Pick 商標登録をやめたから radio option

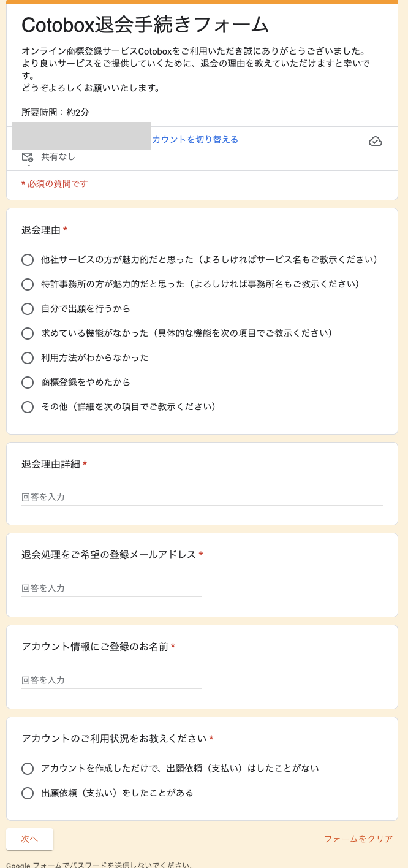[x=28, y=383]
